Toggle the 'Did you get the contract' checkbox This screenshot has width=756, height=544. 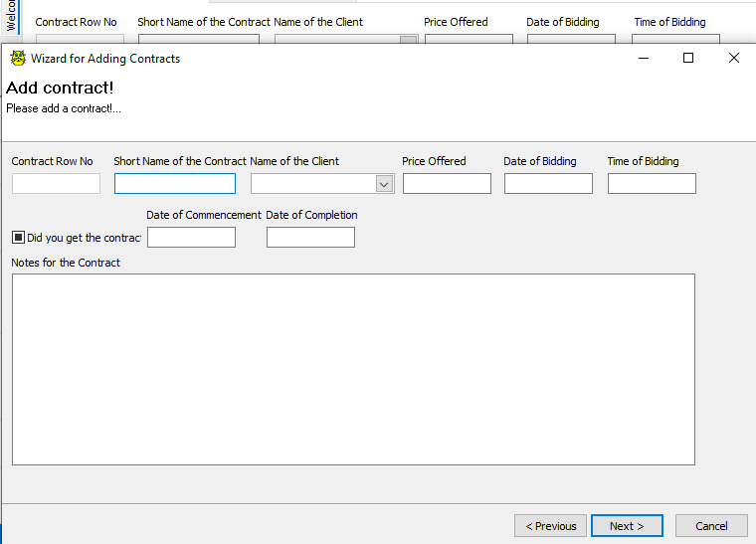click(18, 237)
